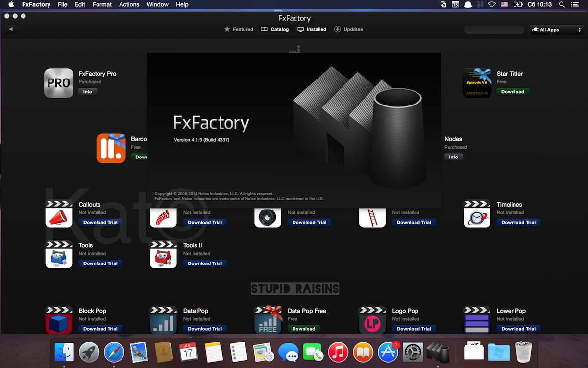Open the All Apps filter dropdown

[557, 30]
